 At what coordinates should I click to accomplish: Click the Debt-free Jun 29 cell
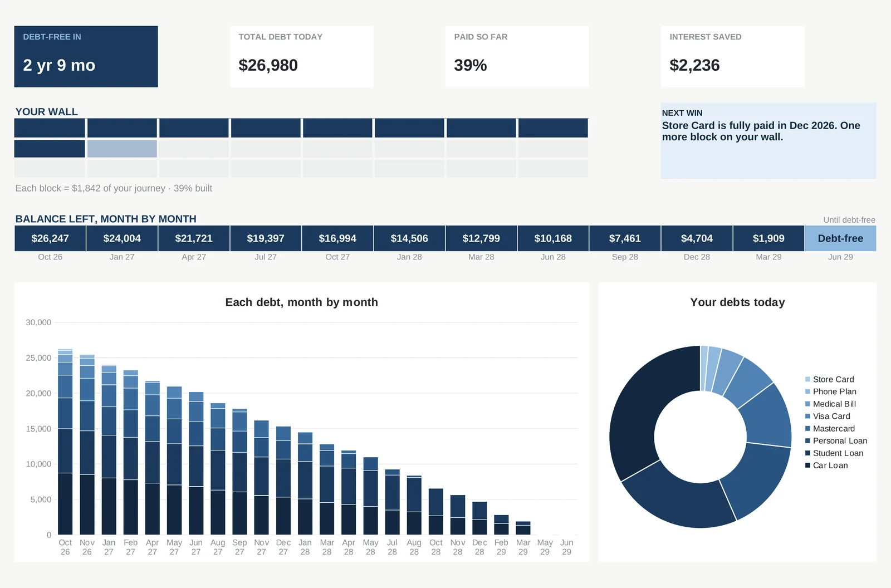pyautogui.click(x=840, y=238)
